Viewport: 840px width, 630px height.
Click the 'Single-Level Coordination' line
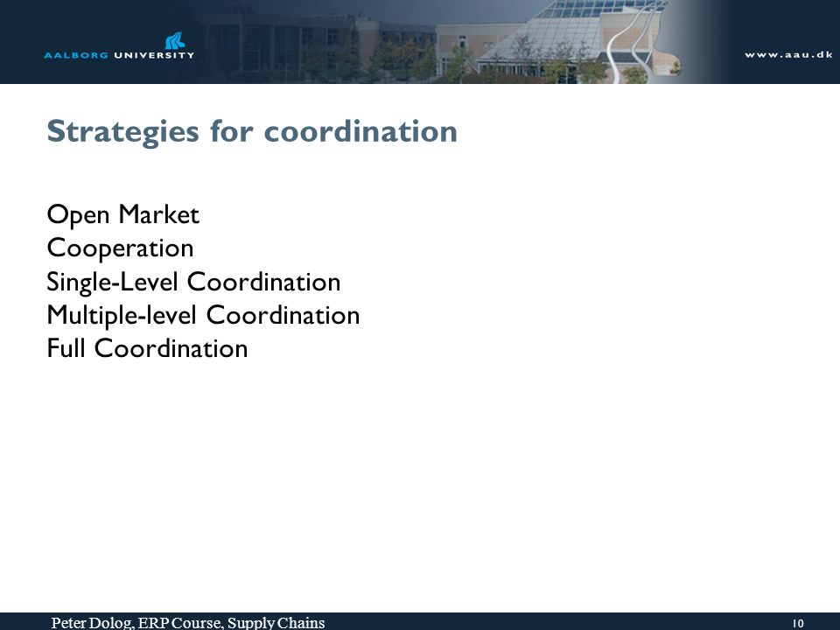tap(193, 283)
